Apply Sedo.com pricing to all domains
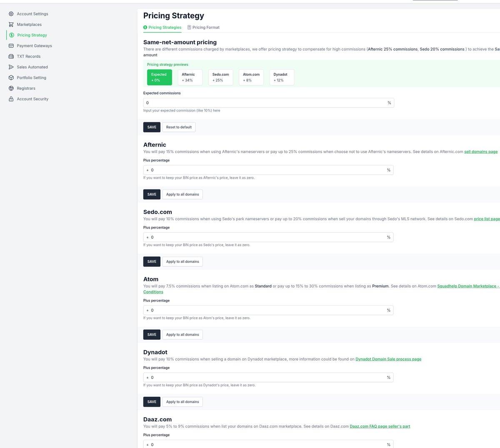This screenshot has width=500, height=448. [182, 261]
